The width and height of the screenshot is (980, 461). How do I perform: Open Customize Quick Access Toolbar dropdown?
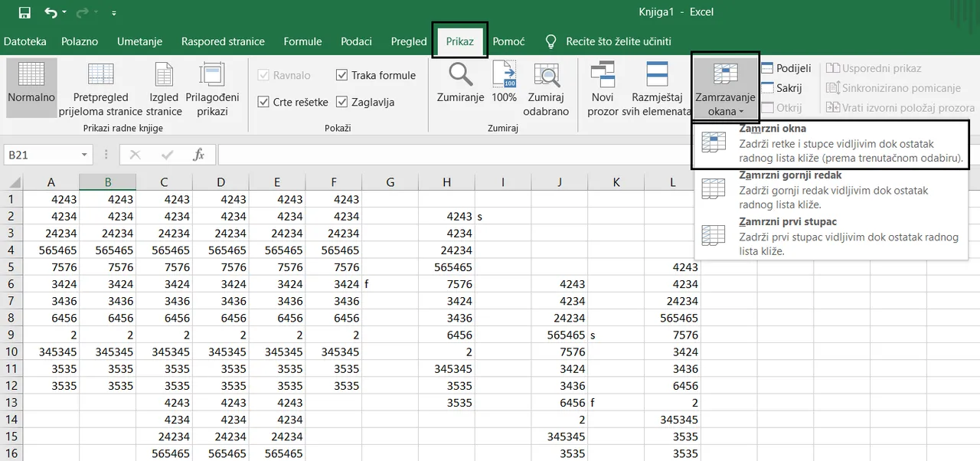[114, 13]
